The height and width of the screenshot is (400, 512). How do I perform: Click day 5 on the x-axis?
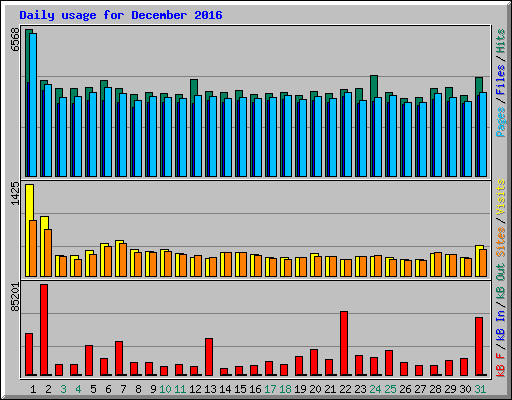(93, 389)
